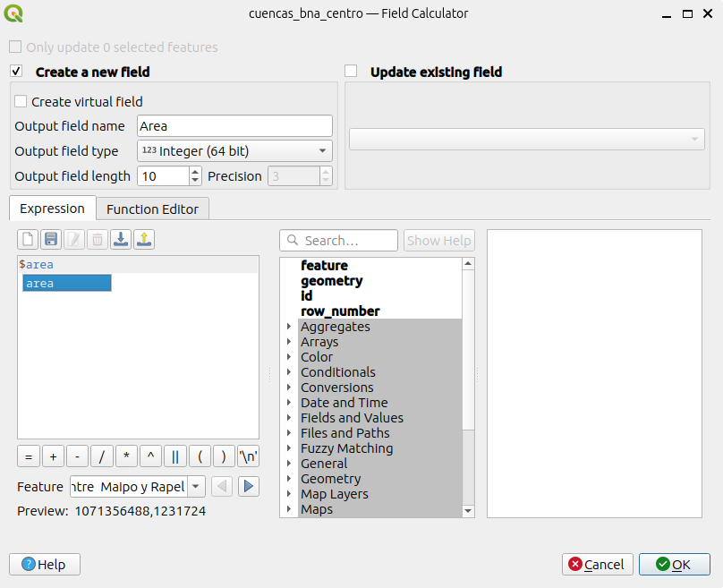Click the export user expressions icon
This screenshot has width=723, height=588.
coord(144,239)
